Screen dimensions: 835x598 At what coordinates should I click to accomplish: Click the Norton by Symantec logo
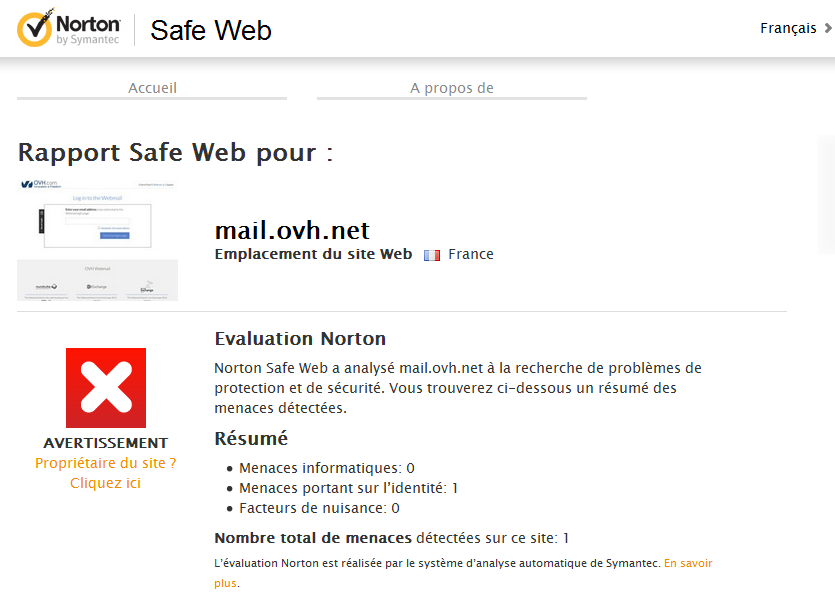68,29
